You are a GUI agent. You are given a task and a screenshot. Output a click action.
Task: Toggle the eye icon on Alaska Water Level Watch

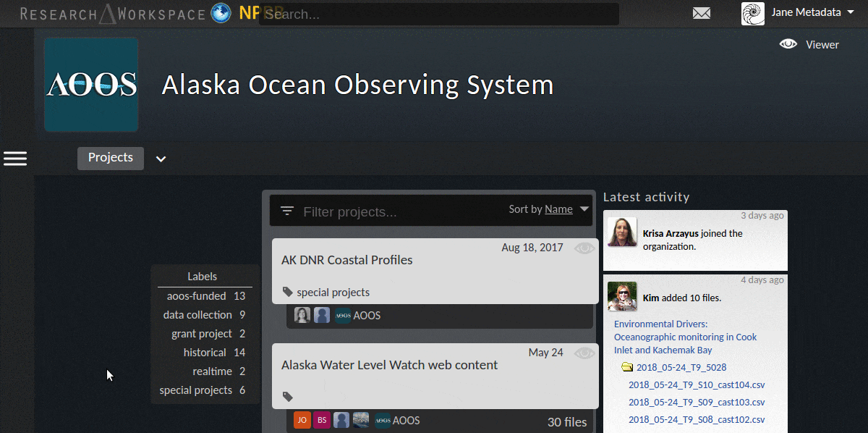584,353
